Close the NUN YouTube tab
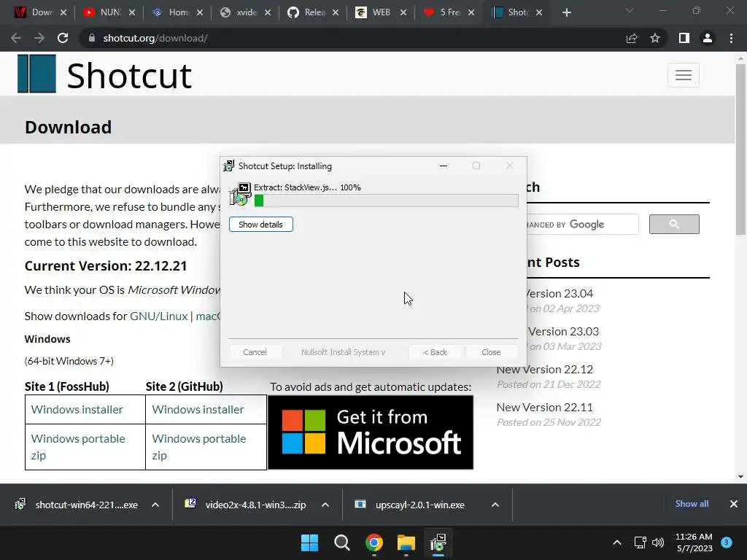 (132, 12)
